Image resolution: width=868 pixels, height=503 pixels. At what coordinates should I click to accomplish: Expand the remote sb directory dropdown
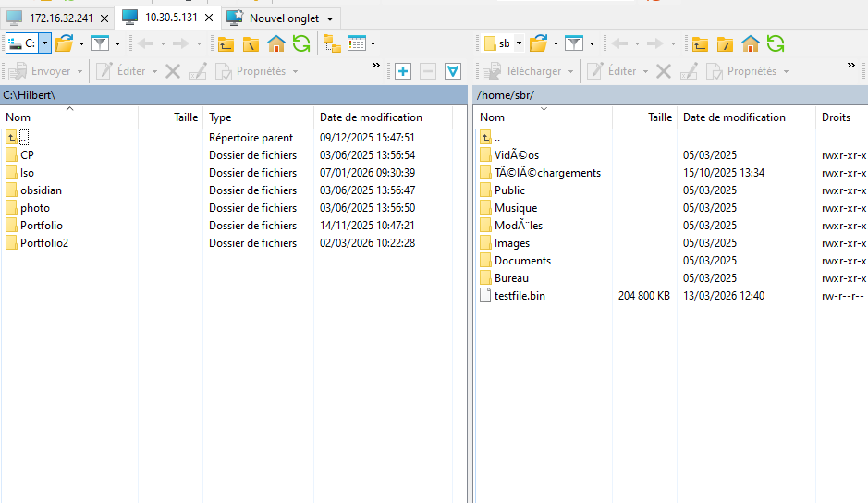(x=519, y=43)
